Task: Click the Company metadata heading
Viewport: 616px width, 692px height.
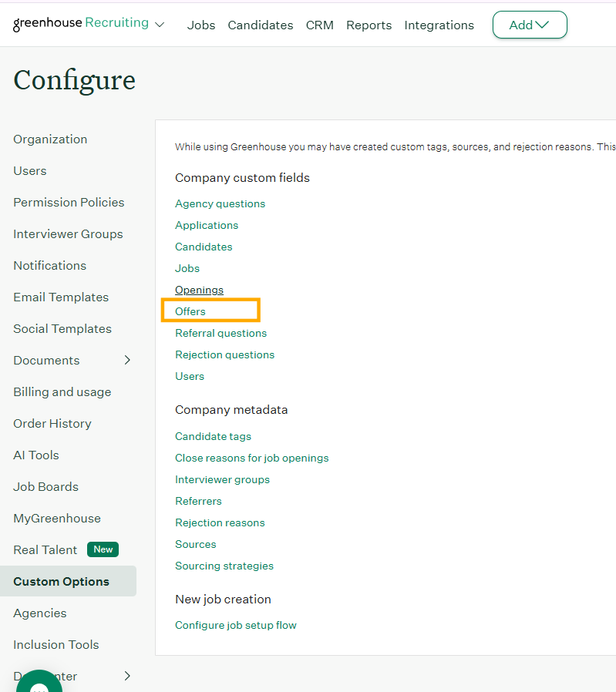Action: click(x=231, y=410)
